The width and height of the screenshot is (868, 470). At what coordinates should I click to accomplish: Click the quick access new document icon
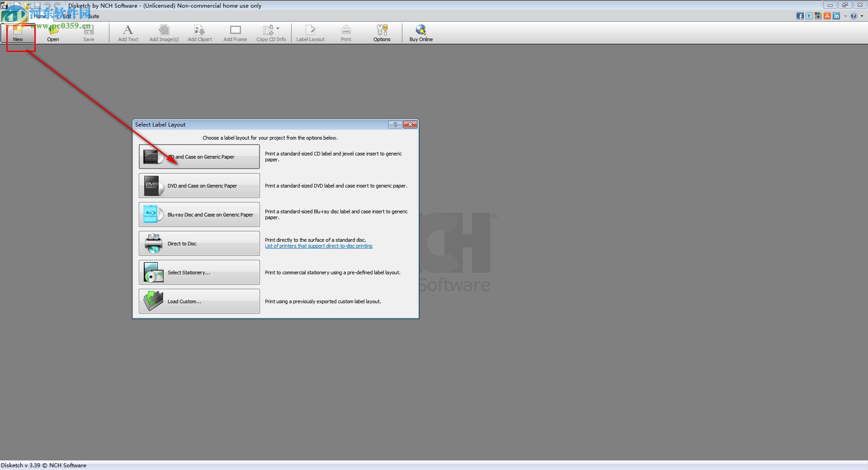16,5
